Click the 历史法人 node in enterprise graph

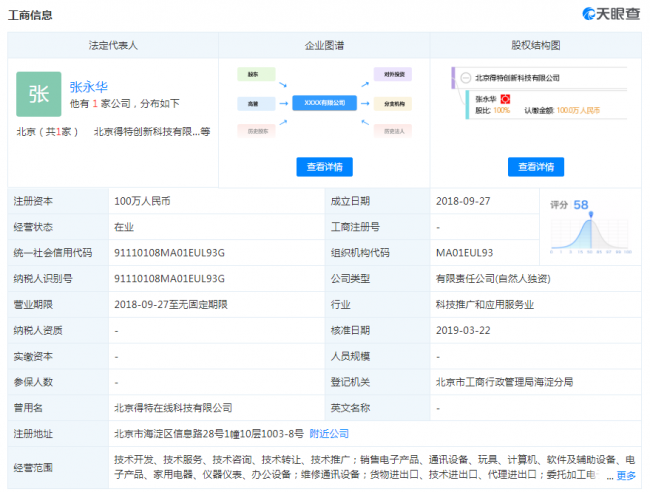pos(393,131)
